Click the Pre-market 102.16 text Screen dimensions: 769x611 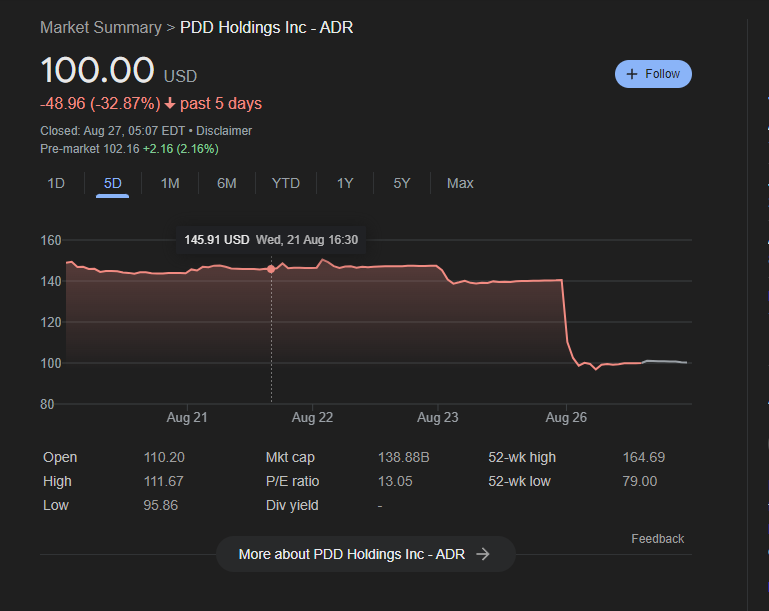click(x=90, y=149)
